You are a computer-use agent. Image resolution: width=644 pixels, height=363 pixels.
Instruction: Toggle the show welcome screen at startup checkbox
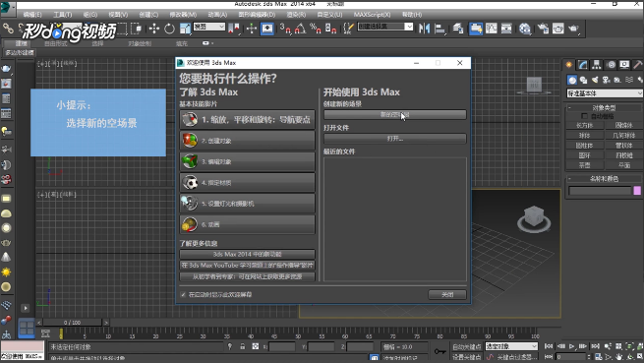click(x=183, y=295)
